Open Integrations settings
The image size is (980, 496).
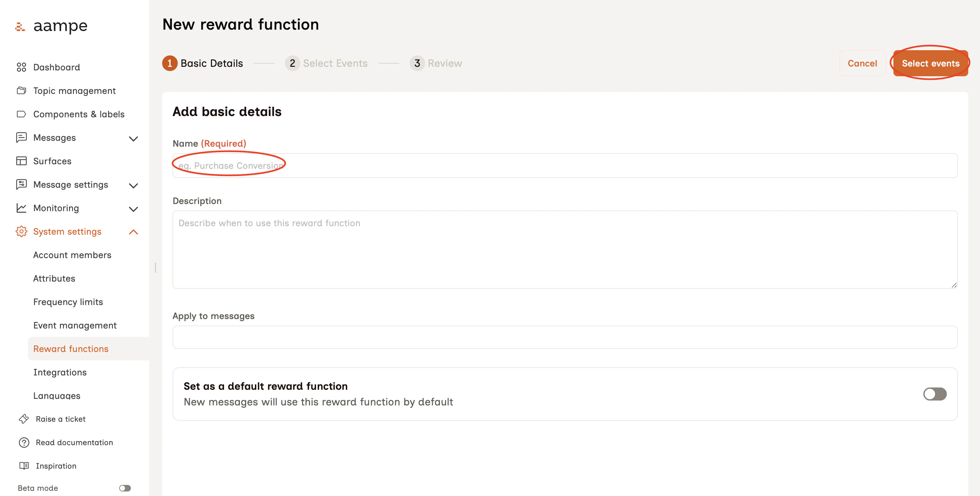point(60,372)
